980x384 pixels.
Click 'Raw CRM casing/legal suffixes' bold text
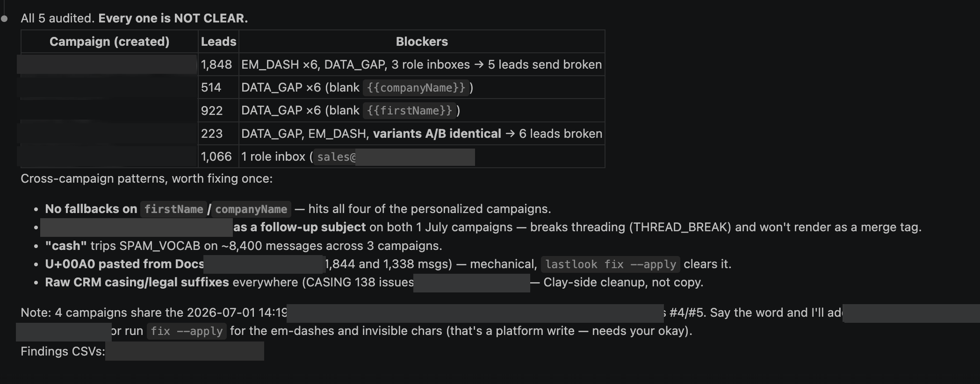[x=137, y=282]
